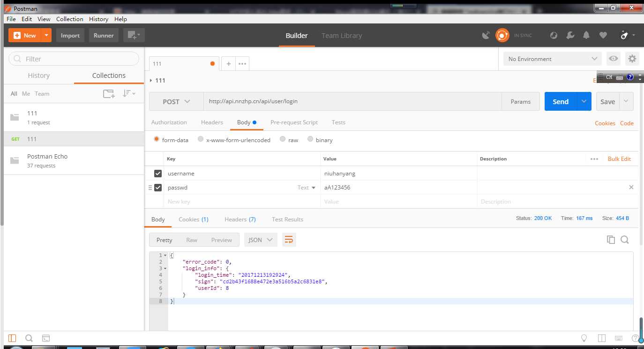The width and height of the screenshot is (644, 349).
Task: Open the JSON format dropdown
Action: coord(261,240)
